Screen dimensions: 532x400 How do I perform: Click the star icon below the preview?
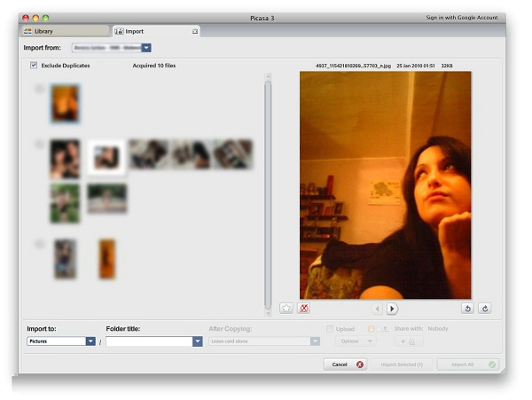286,309
